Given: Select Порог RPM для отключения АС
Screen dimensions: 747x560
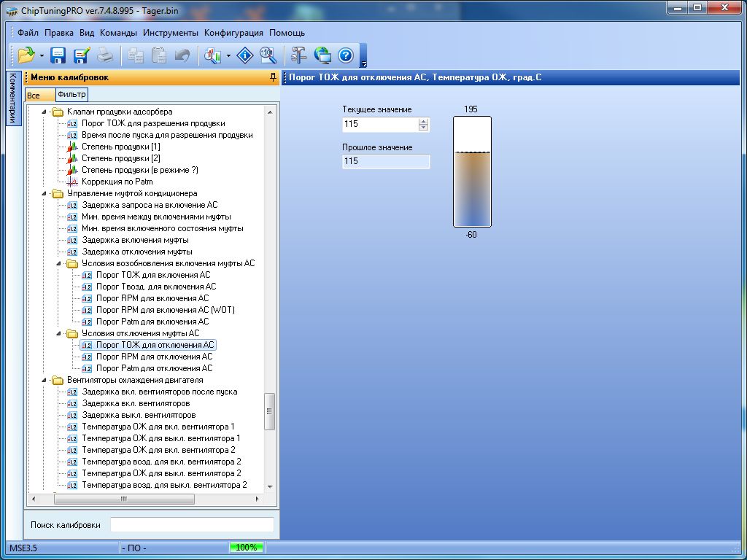Looking at the screenshot, I should click(x=154, y=357).
